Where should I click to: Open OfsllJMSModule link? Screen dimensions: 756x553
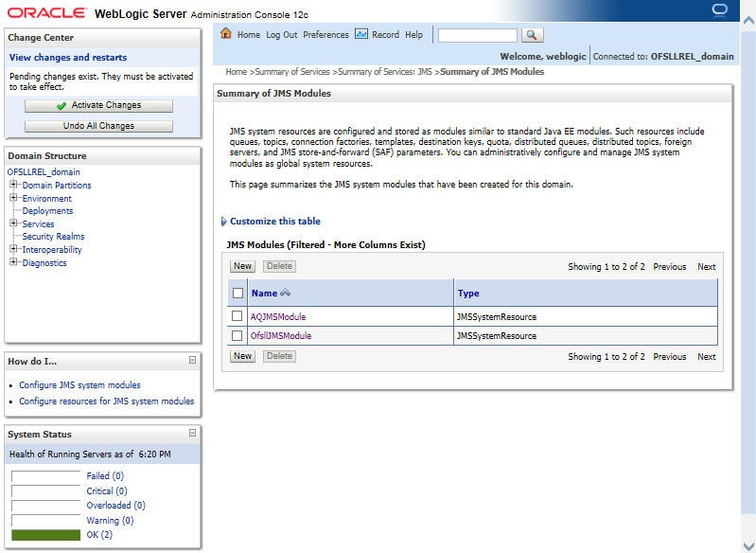coord(281,336)
